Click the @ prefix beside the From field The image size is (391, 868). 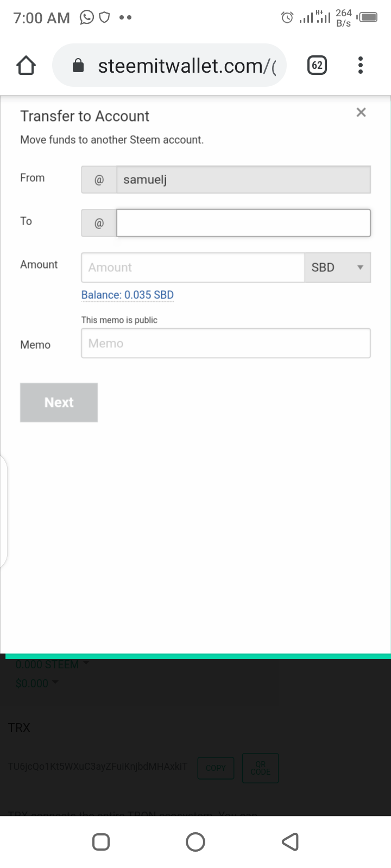[x=99, y=180]
